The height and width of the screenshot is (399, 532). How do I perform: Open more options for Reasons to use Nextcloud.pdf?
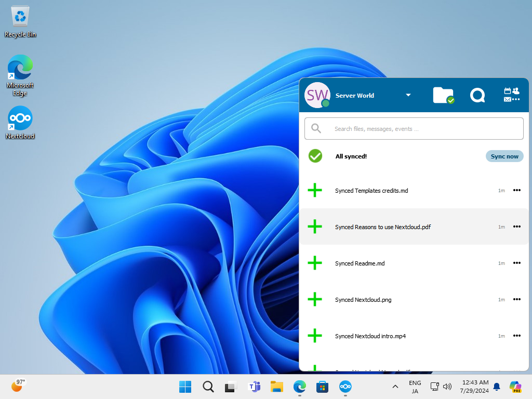click(x=517, y=227)
